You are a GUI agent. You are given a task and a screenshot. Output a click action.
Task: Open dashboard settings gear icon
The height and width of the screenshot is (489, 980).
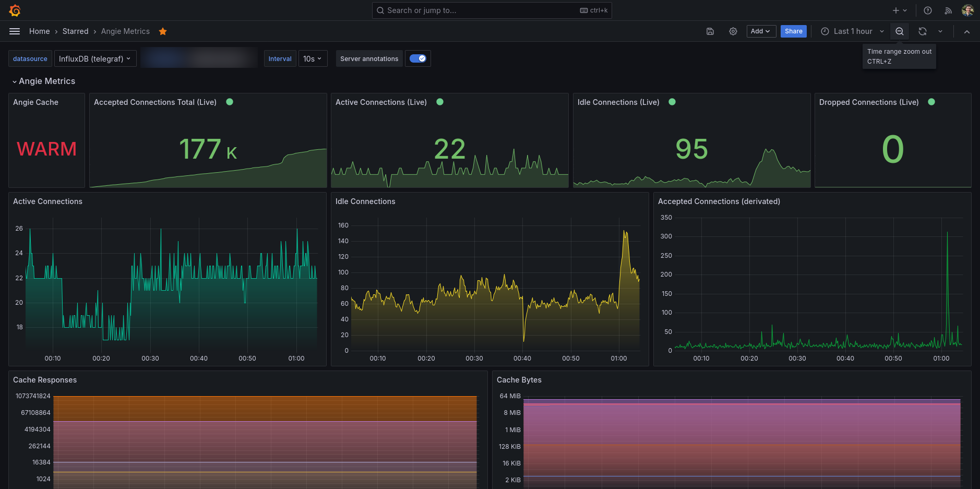[x=733, y=31]
